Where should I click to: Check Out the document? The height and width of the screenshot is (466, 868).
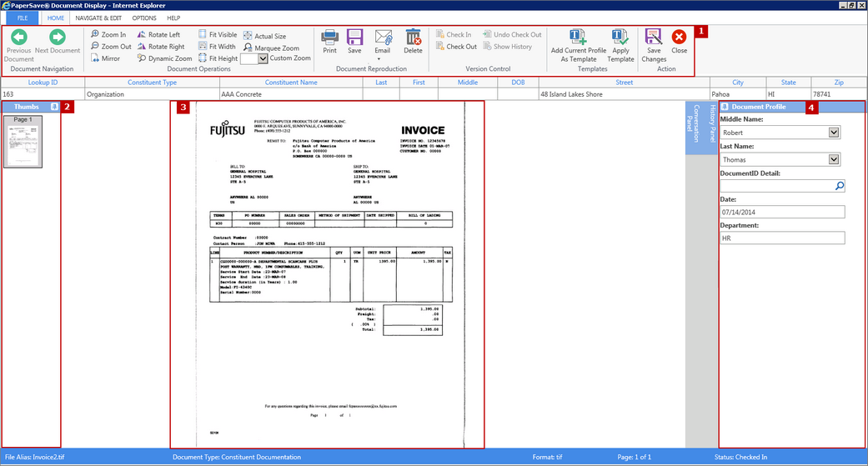tap(456, 47)
